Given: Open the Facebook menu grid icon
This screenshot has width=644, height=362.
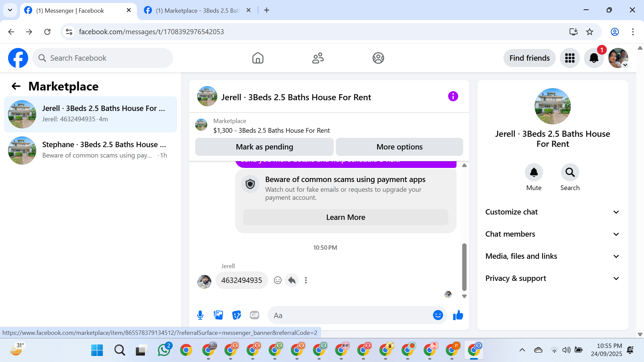Looking at the screenshot, I should [x=570, y=58].
